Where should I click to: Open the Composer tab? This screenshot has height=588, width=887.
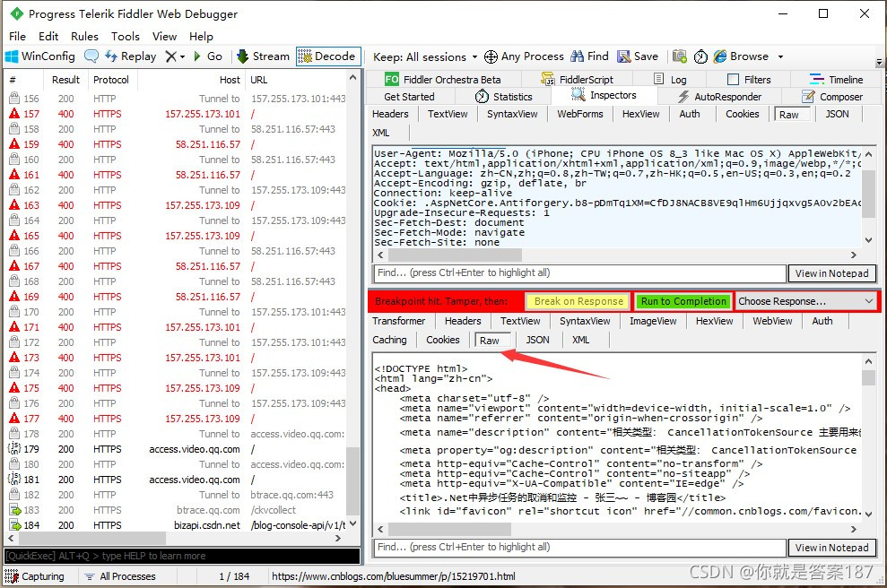832,97
